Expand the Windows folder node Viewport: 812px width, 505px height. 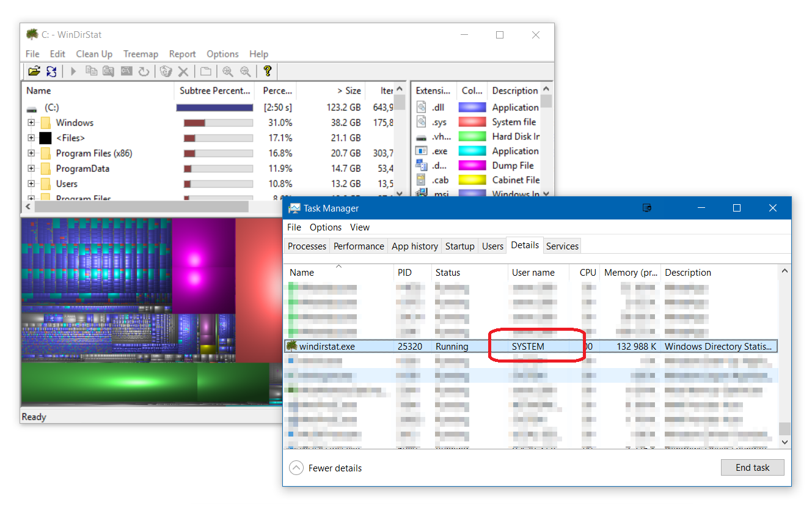(x=31, y=123)
